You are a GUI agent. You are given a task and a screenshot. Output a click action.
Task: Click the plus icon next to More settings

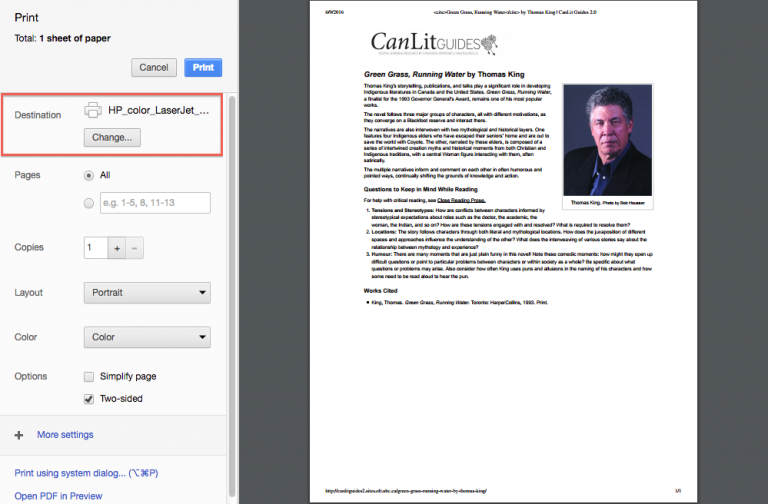[x=19, y=435]
